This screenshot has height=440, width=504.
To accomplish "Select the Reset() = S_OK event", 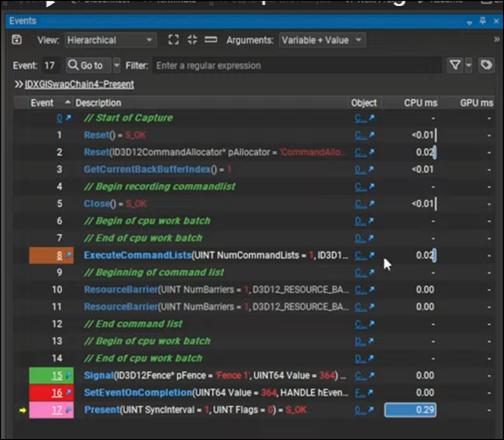I will click(x=115, y=135).
